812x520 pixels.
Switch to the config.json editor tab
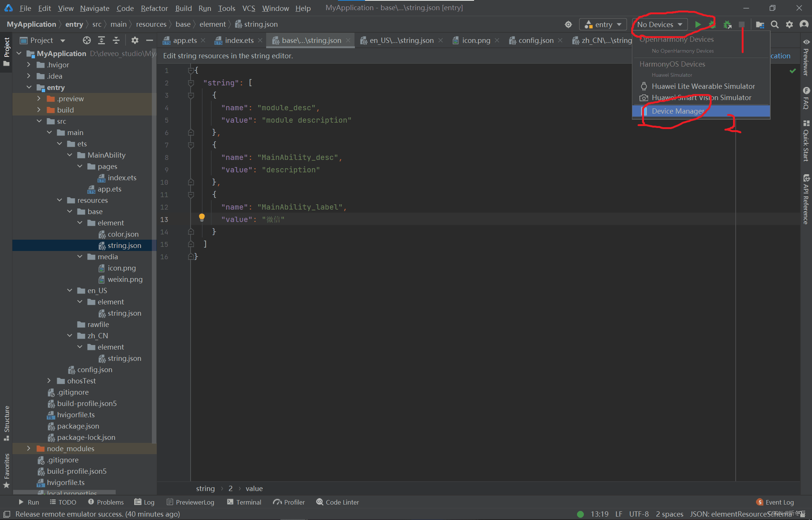click(x=535, y=40)
